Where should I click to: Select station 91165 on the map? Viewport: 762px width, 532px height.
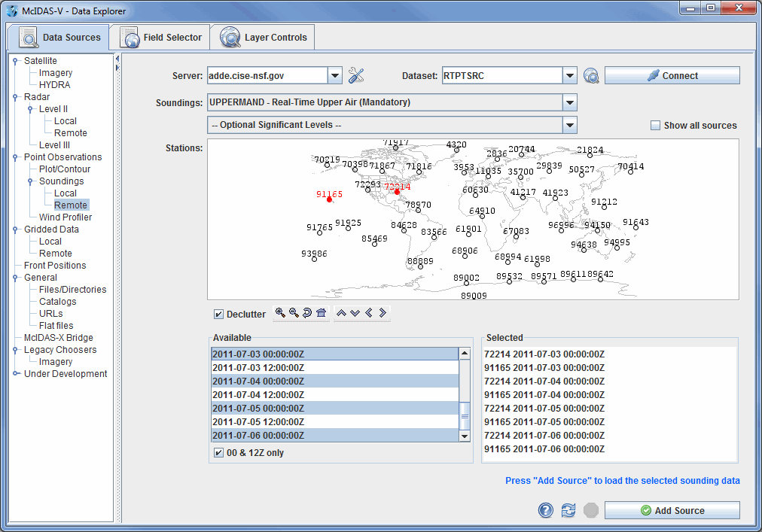click(330, 199)
